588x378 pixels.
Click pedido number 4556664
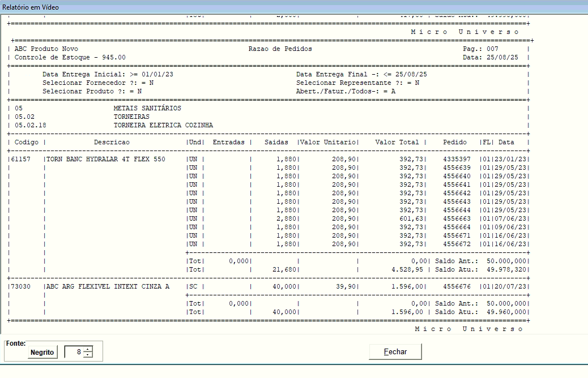pos(457,227)
